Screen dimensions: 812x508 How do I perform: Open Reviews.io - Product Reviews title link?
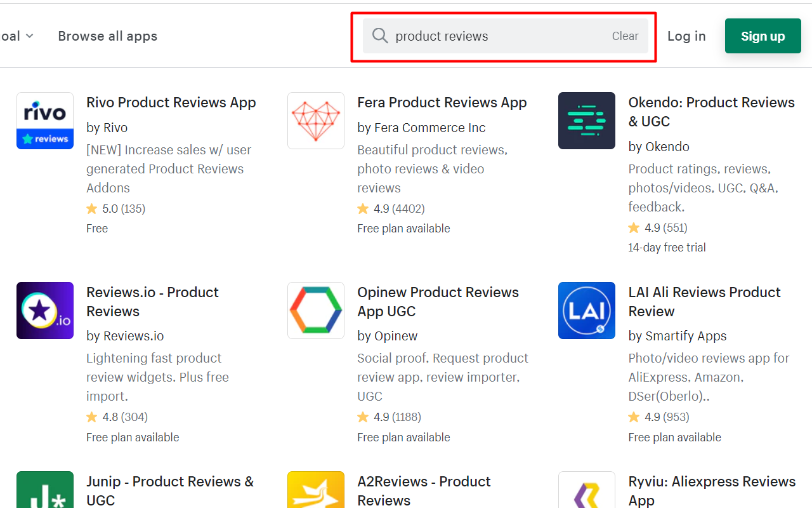click(x=152, y=302)
